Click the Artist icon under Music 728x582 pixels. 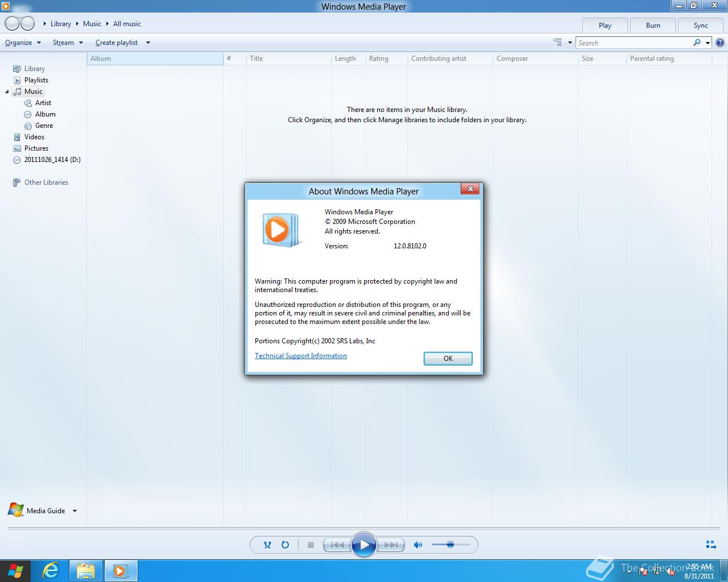pyautogui.click(x=28, y=103)
